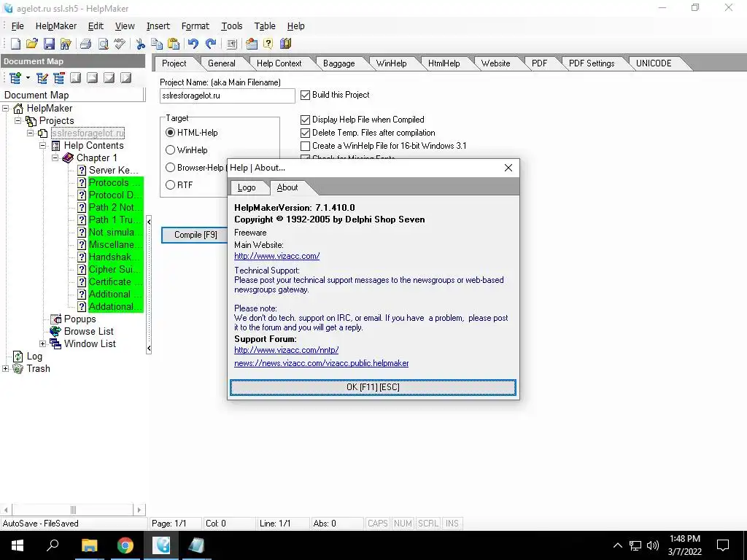
Task: Click the add node icon in Document Map
Action: (15, 77)
